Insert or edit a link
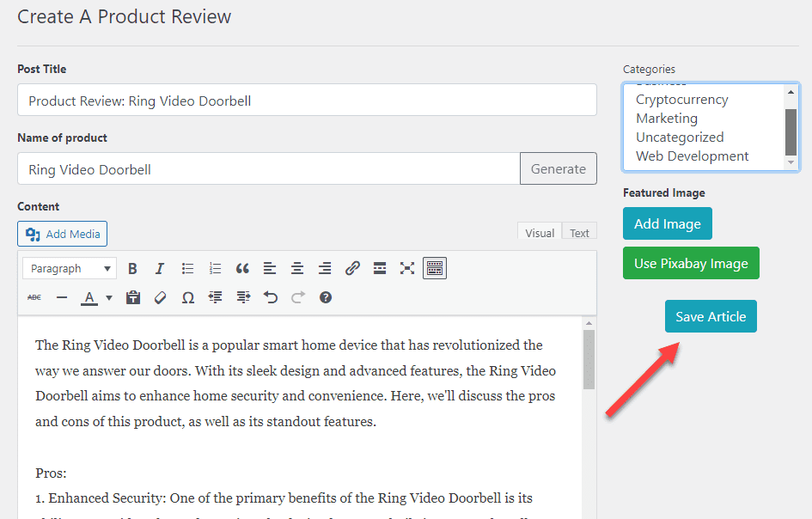This screenshot has height=519, width=812. pos(352,268)
